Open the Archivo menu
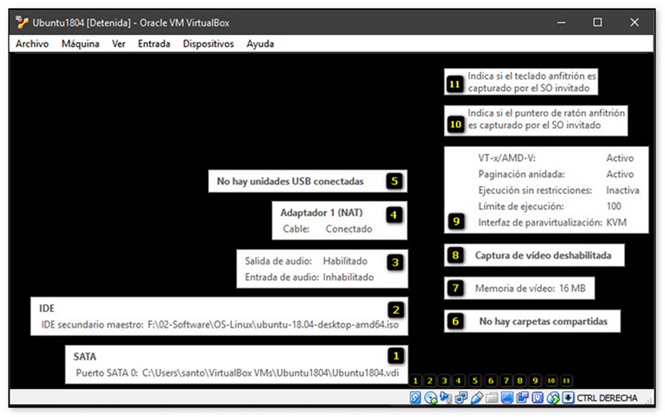 point(32,44)
